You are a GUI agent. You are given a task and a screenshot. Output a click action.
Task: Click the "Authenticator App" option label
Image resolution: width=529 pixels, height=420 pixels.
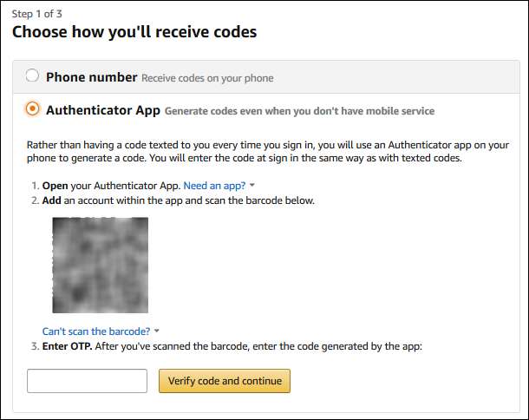102,110
